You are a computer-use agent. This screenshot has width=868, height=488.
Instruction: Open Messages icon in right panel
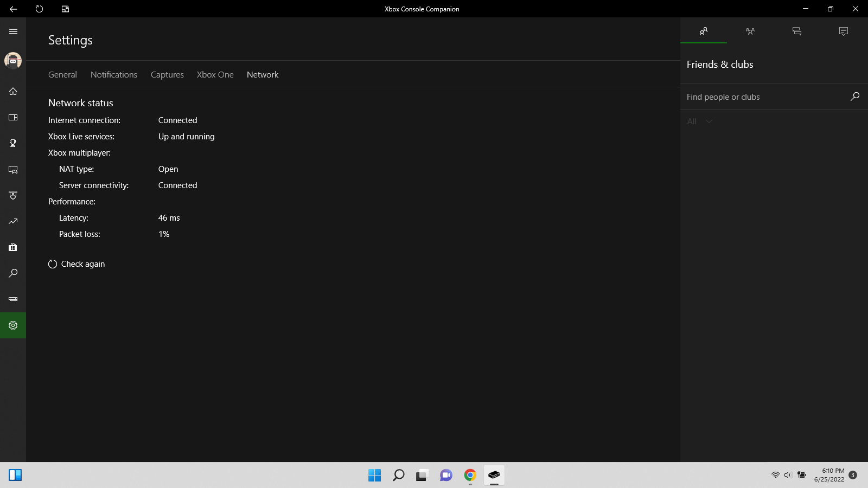(797, 31)
